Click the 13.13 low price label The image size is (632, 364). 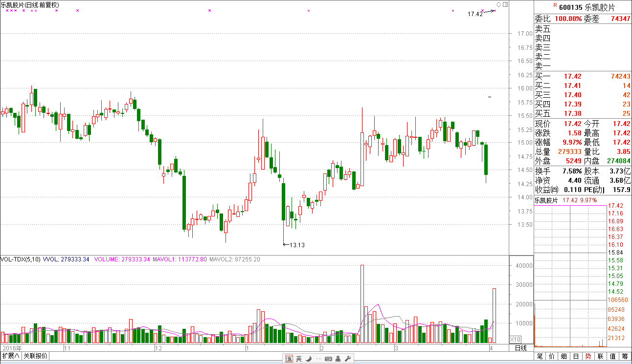click(x=297, y=245)
